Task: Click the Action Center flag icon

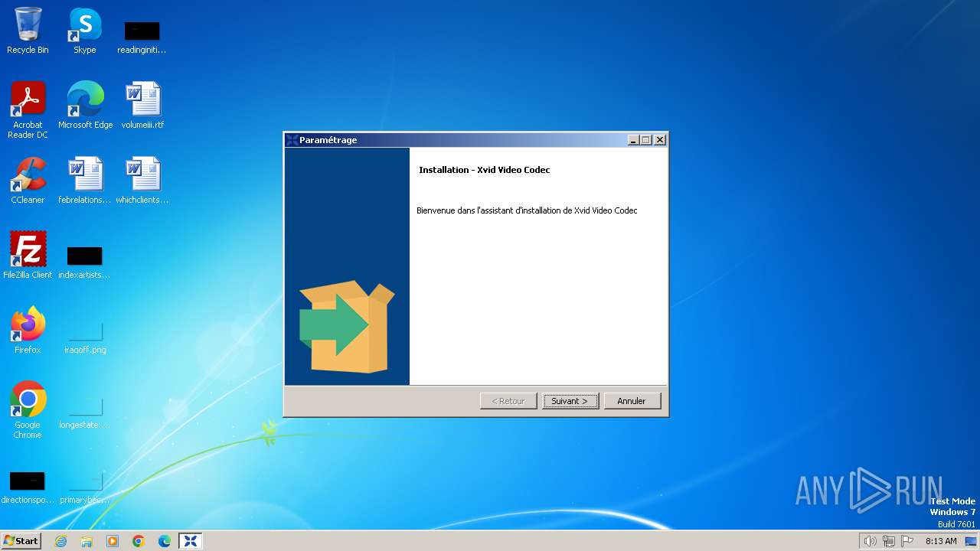Action: [907, 541]
